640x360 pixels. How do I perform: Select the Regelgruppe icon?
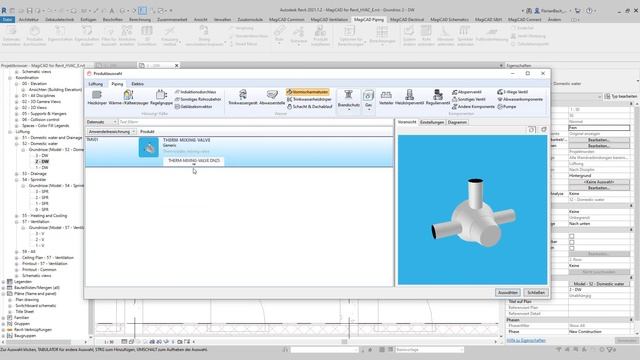click(161, 98)
